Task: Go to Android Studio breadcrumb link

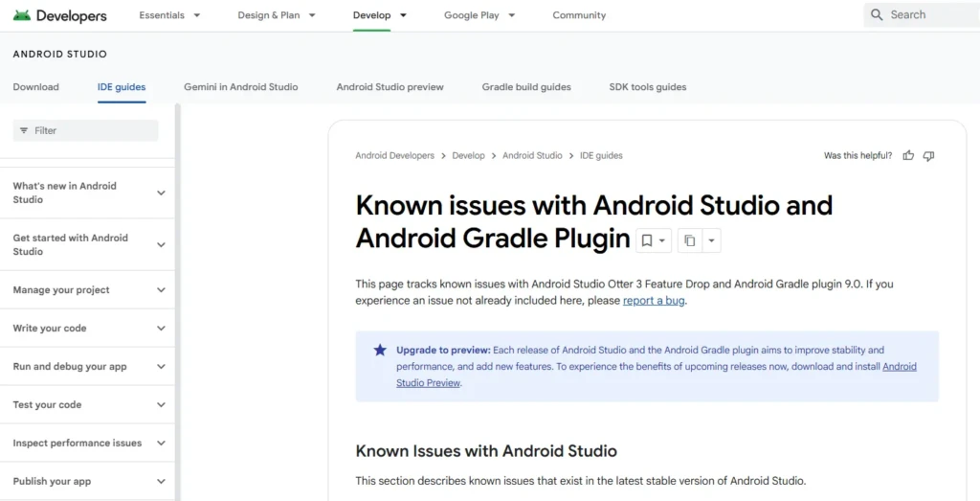Action: 532,156
